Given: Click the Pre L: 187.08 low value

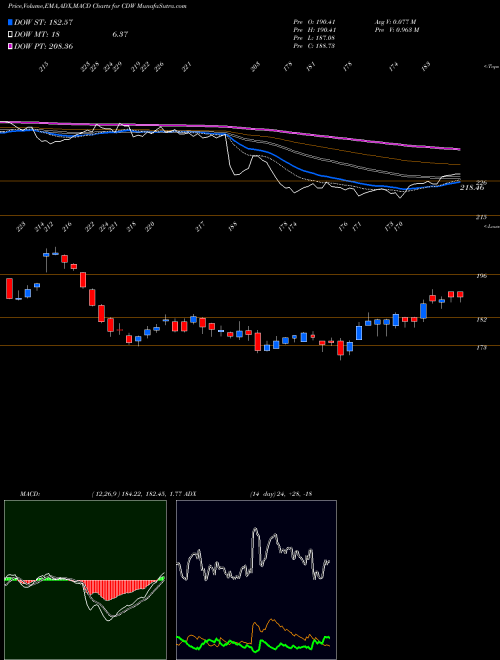Looking at the screenshot, I should click(x=314, y=38).
